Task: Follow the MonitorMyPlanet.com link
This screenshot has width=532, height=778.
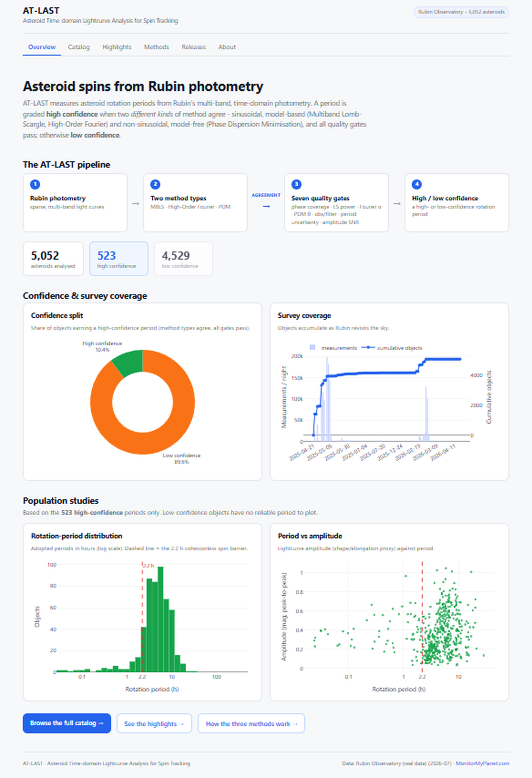Action: (482, 763)
